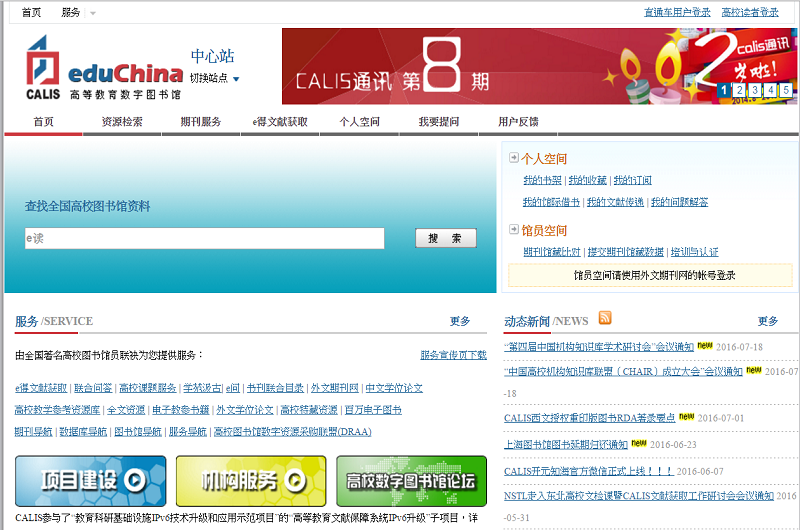The width and height of the screenshot is (800, 530).
Task: Open 期刊馆藏比对 link
Action: click(x=552, y=251)
